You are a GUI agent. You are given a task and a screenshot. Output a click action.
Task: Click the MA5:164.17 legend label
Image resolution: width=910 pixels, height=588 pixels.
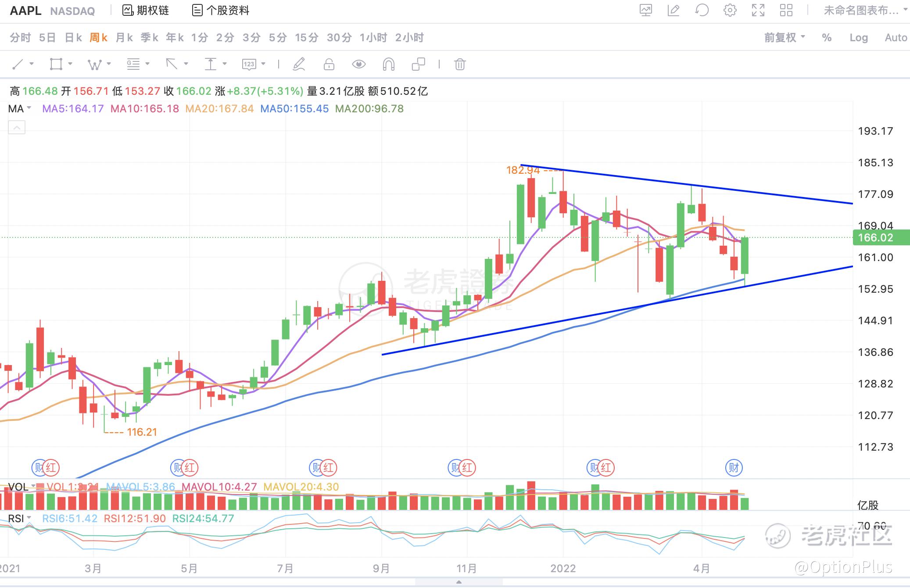point(73,109)
